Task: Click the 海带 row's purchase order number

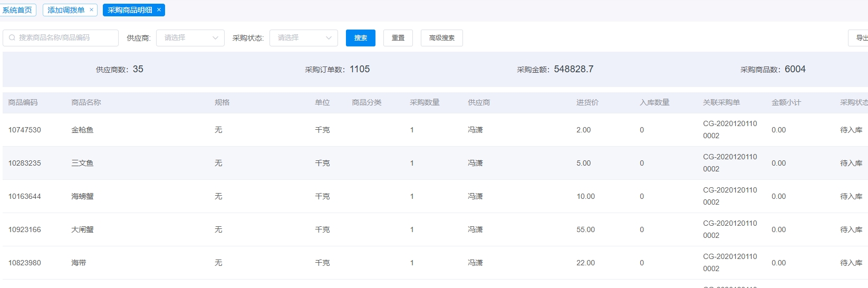Action: (x=730, y=262)
